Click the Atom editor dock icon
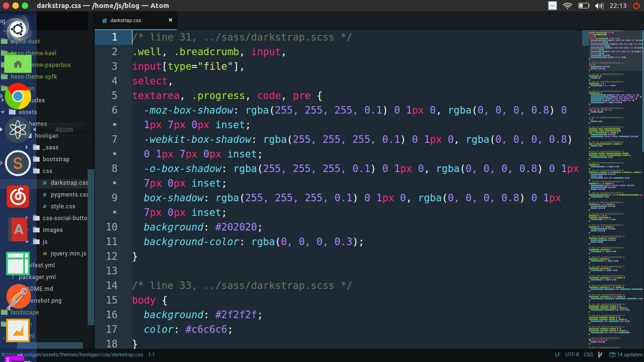The width and height of the screenshot is (644, 362). pyautogui.click(x=18, y=130)
